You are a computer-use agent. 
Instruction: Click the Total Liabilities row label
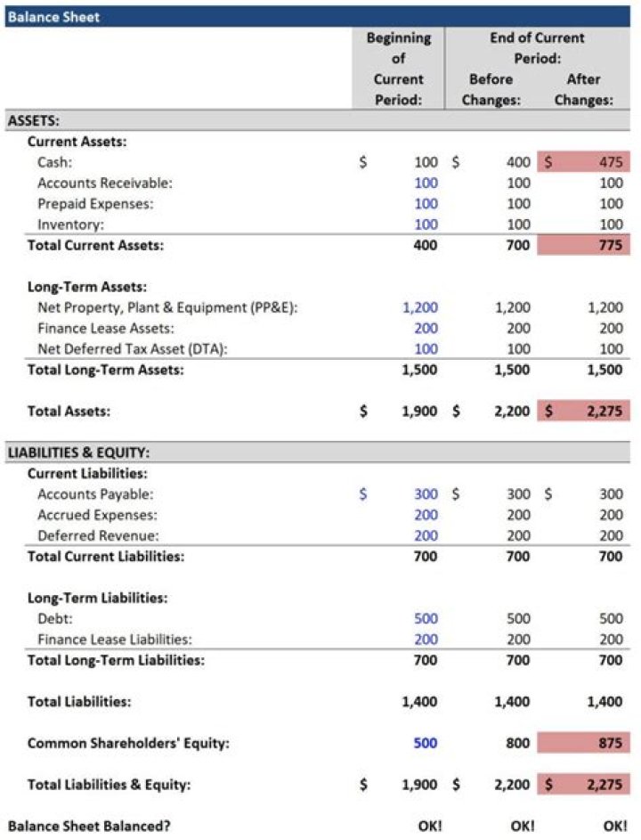pos(79,701)
